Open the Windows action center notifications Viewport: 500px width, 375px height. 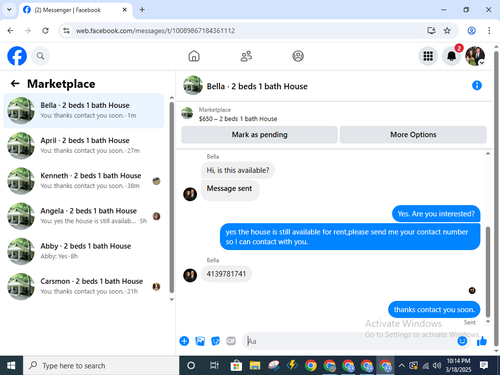[484, 366]
